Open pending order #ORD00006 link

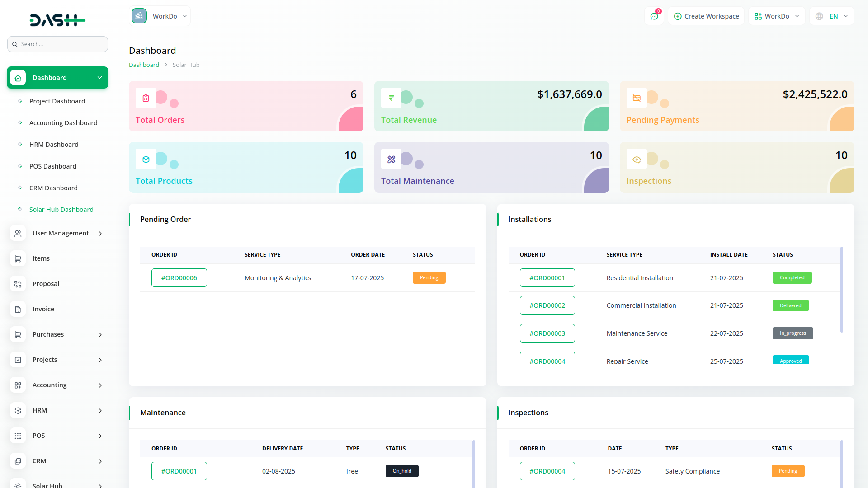179,278
